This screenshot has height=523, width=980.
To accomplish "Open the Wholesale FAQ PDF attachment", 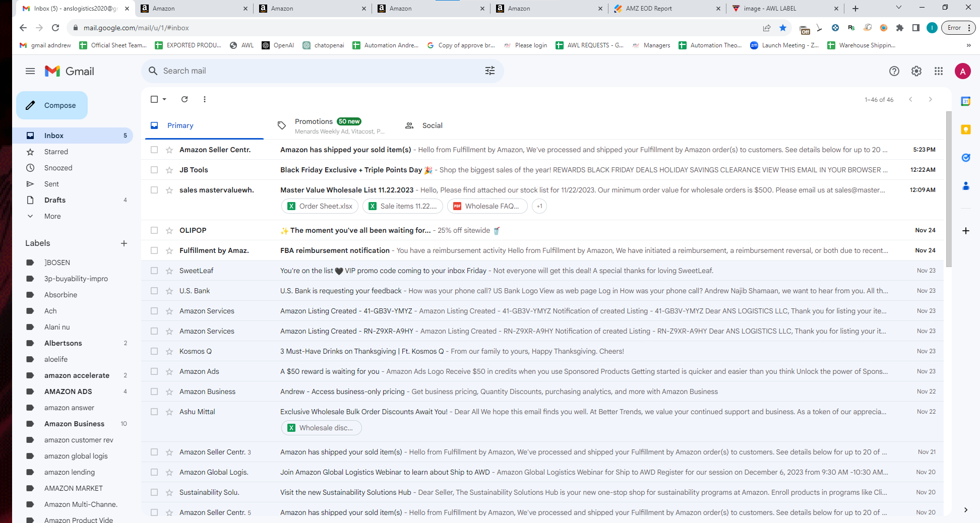I will pos(487,206).
